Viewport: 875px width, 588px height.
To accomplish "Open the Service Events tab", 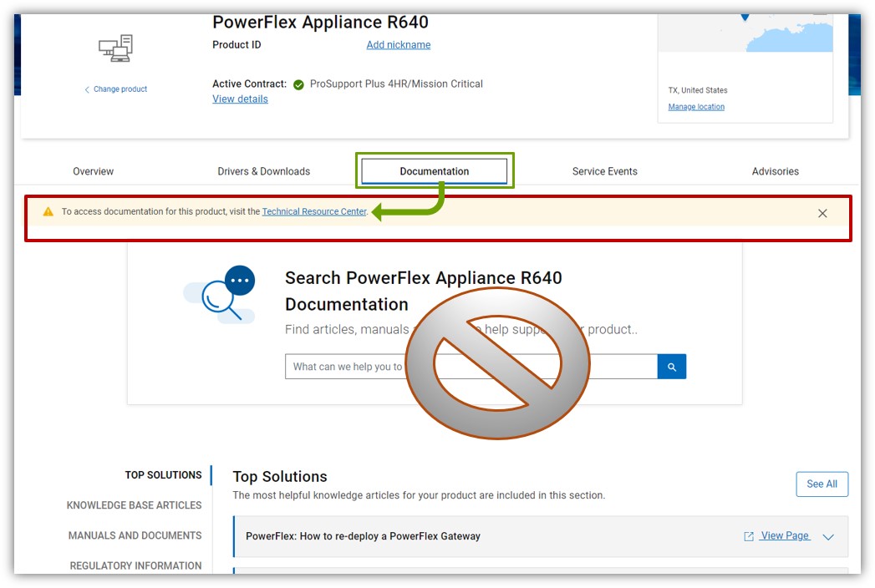I will [x=605, y=171].
